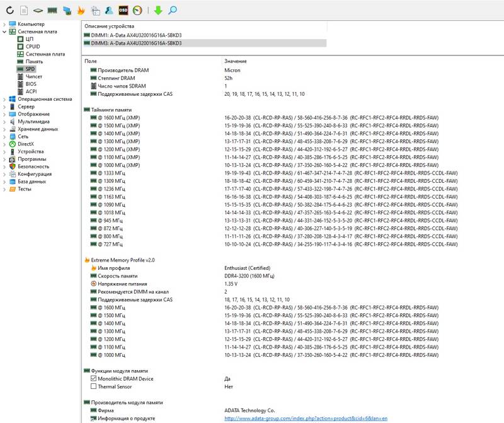This screenshot has width=504, height=423.
Task: Launch the flame stability test icon
Action: [81, 10]
